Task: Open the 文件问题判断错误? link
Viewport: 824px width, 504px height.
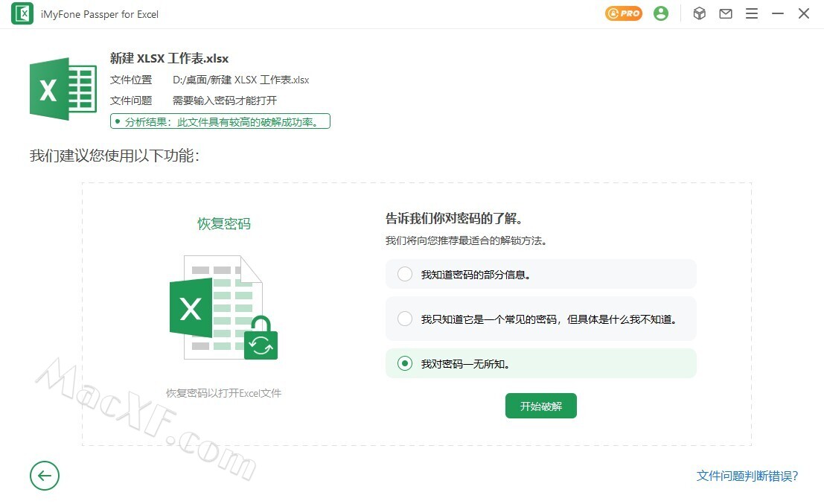Action: pyautogui.click(x=747, y=476)
